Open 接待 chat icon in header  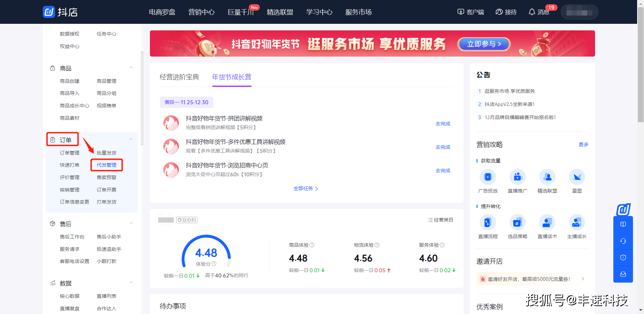pyautogui.click(x=499, y=12)
